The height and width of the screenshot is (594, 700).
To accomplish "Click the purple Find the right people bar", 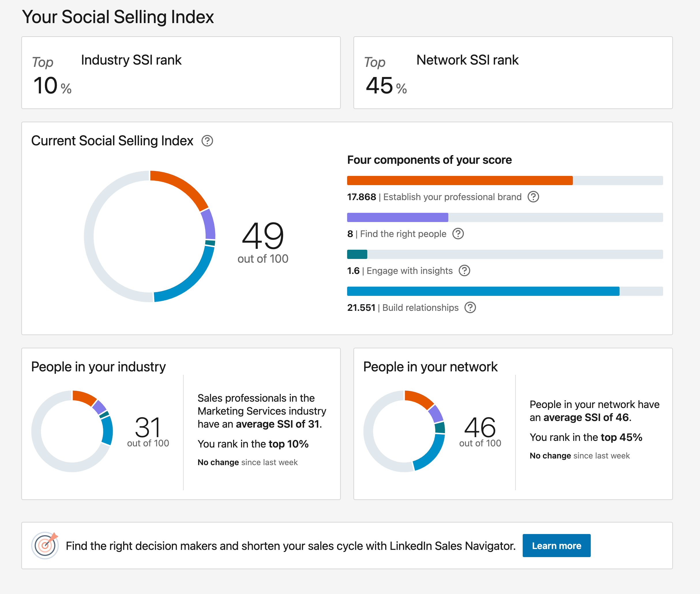I will (397, 217).
